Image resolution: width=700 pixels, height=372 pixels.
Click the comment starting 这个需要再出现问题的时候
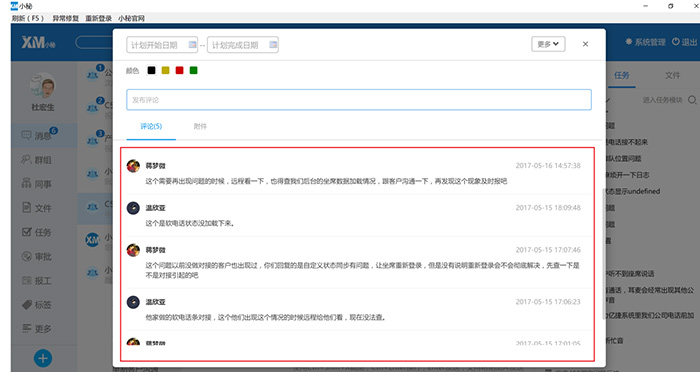click(326, 181)
